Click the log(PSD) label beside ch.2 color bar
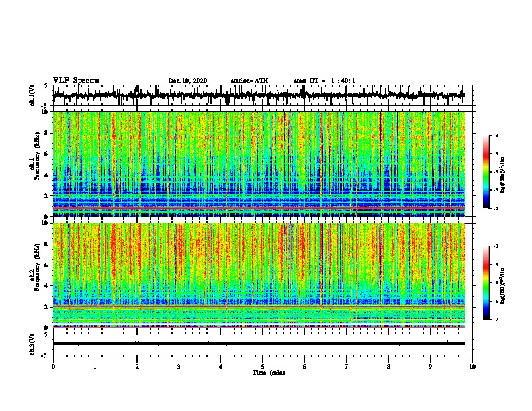532x411 pixels. pos(503,285)
